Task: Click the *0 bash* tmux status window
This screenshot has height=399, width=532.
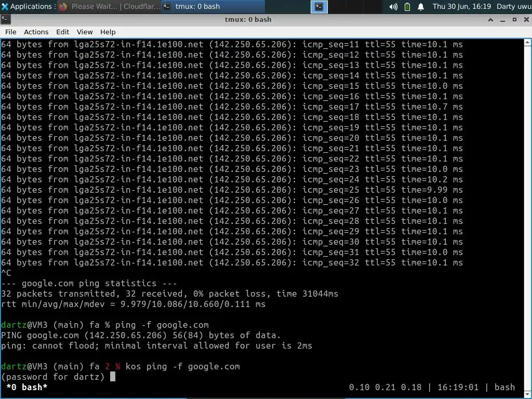Action: click(27, 387)
